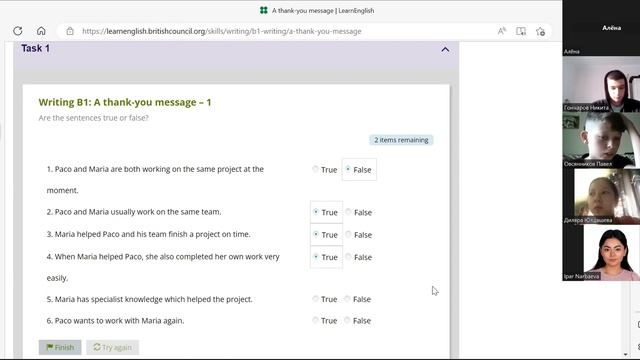The image size is (640, 360).
Task: Activate the Read Aloud icon in address bar
Action: [x=502, y=31]
